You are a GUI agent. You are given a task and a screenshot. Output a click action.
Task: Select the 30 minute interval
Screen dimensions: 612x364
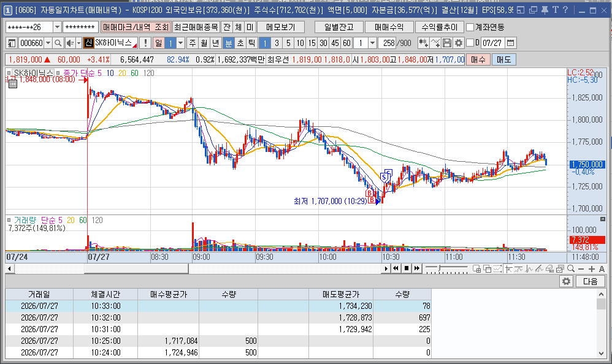click(323, 43)
